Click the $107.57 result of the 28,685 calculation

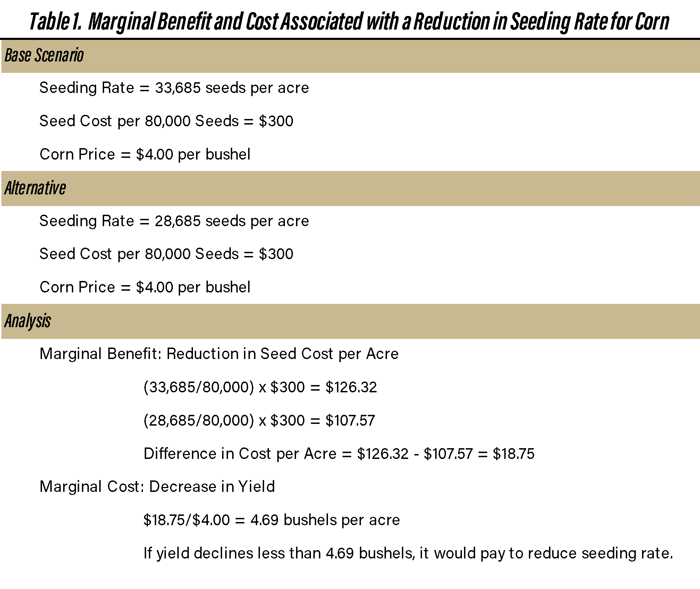point(350,420)
